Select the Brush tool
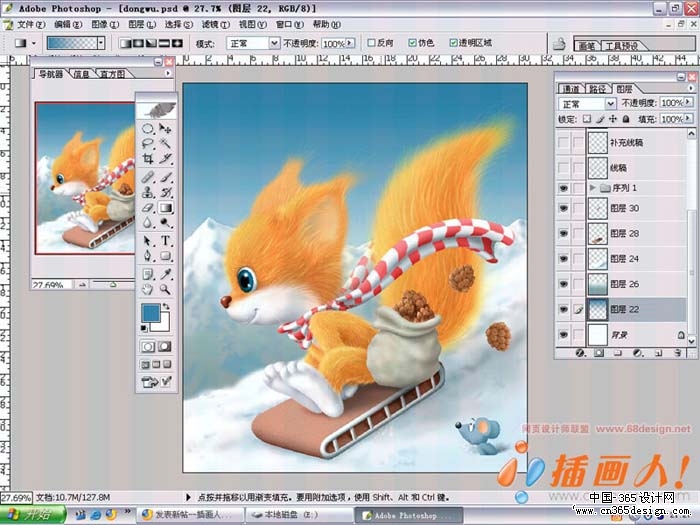 coord(165,177)
